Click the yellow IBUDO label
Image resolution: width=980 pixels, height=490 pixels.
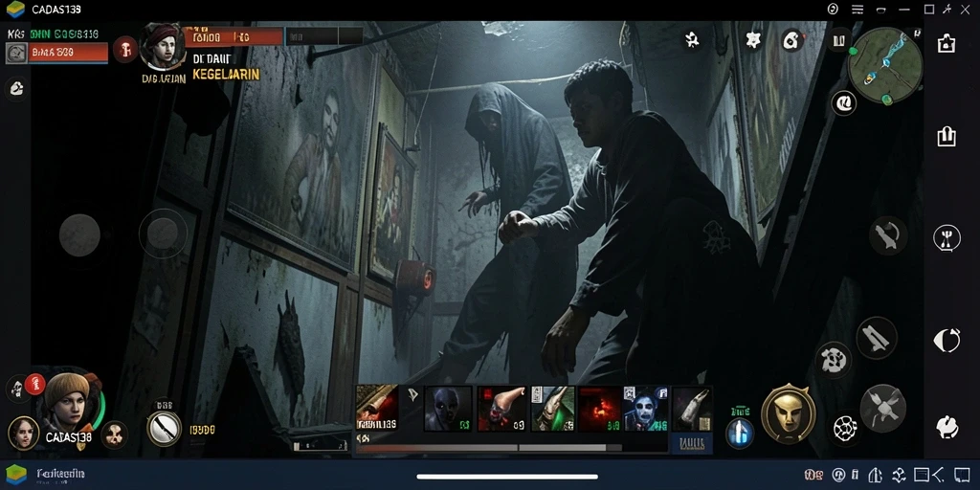(x=203, y=430)
